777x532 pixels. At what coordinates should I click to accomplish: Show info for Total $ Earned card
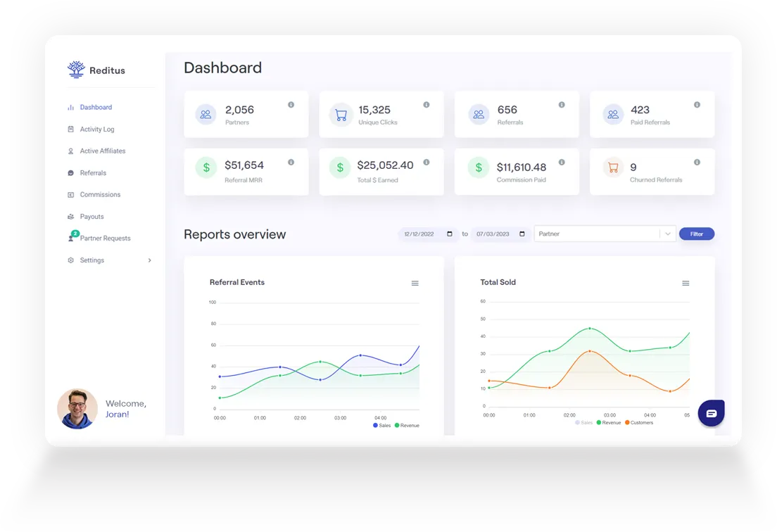427,162
